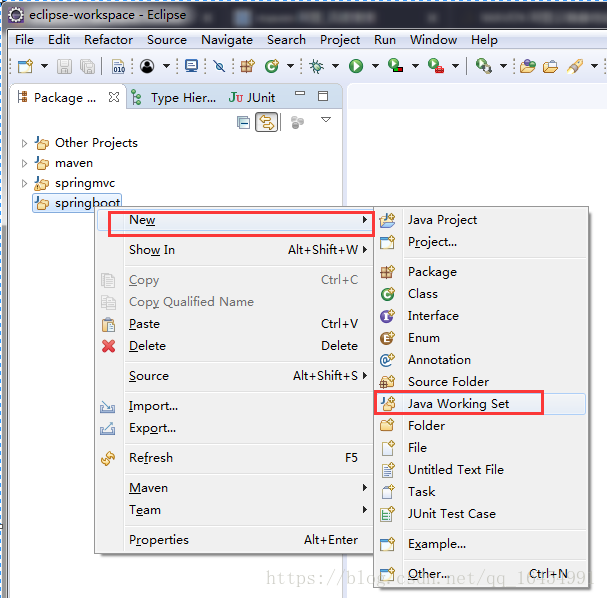Open the dropdown arrow next to New wizard icon
607x598 pixels.
coord(45,66)
